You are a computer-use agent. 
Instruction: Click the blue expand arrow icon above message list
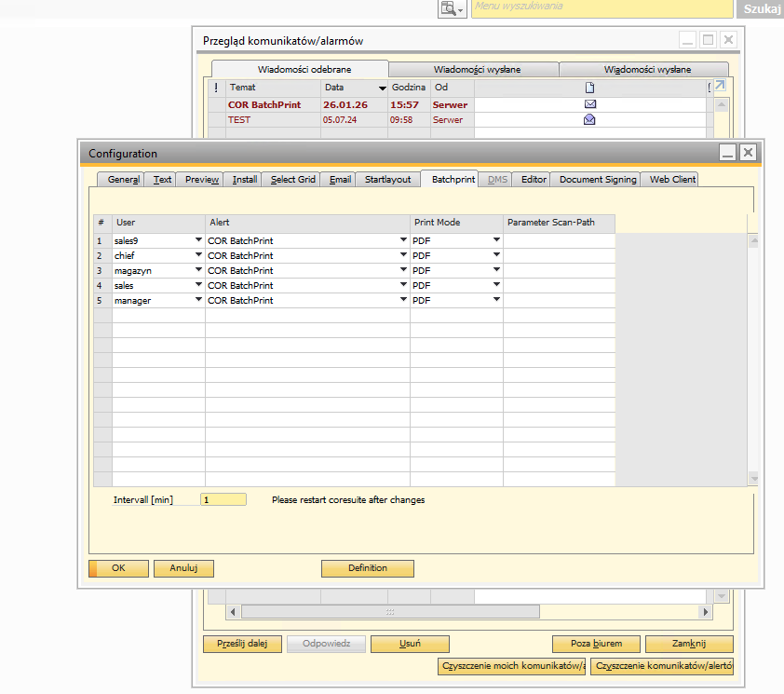click(x=719, y=86)
